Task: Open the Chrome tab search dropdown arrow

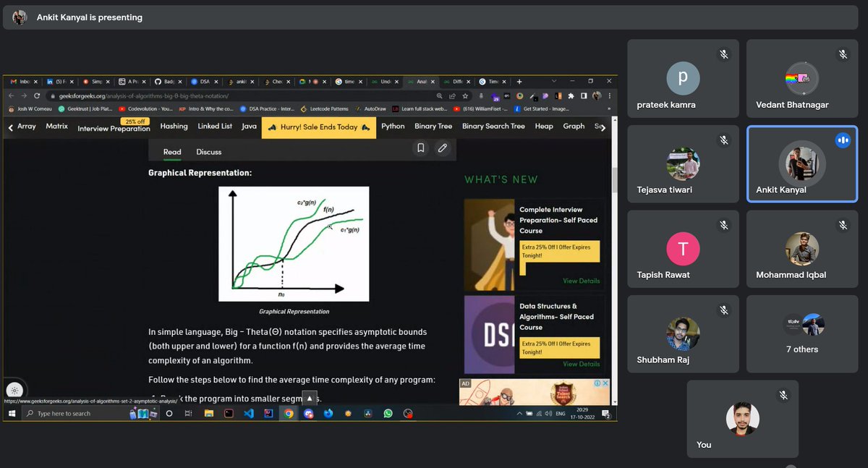Action: tap(554, 81)
